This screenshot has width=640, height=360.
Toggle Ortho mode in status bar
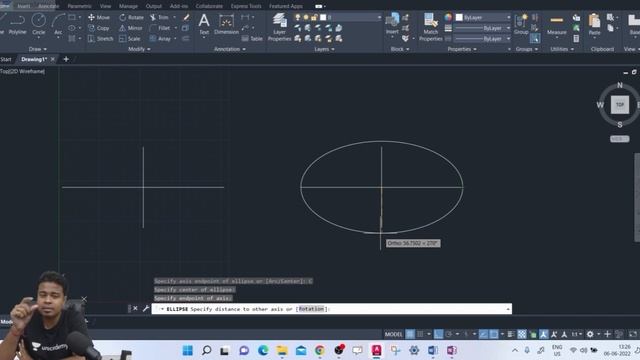coord(438,334)
